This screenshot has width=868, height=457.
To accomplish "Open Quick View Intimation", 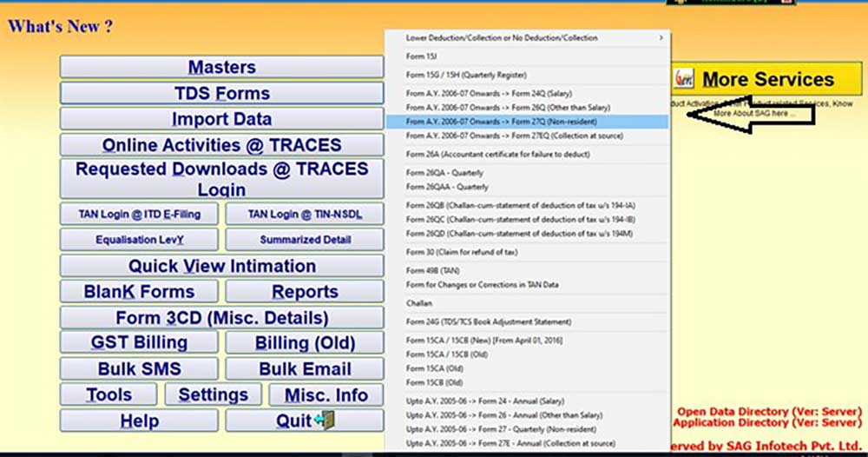I will pos(222,266).
